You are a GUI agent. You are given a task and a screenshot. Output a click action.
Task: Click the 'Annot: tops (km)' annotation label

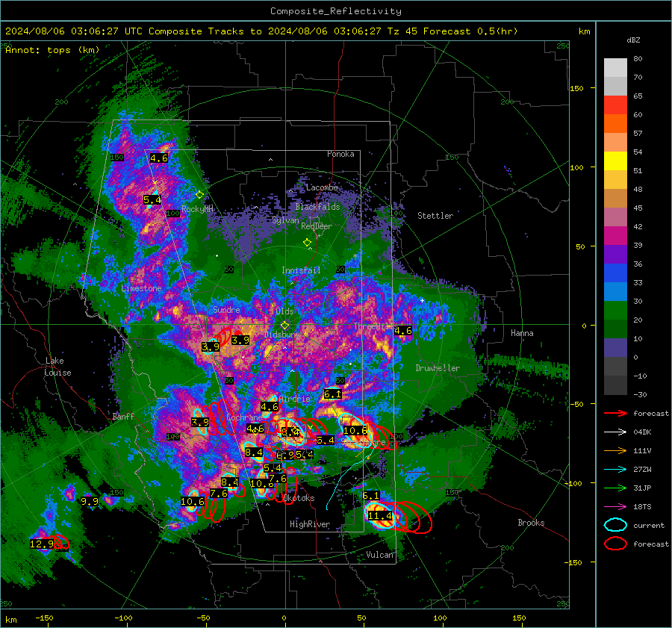pyautogui.click(x=52, y=50)
